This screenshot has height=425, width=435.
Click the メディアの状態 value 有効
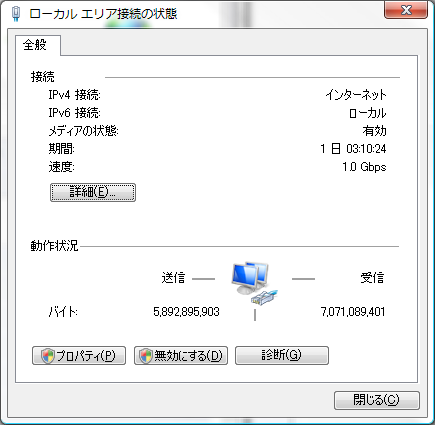point(375,131)
